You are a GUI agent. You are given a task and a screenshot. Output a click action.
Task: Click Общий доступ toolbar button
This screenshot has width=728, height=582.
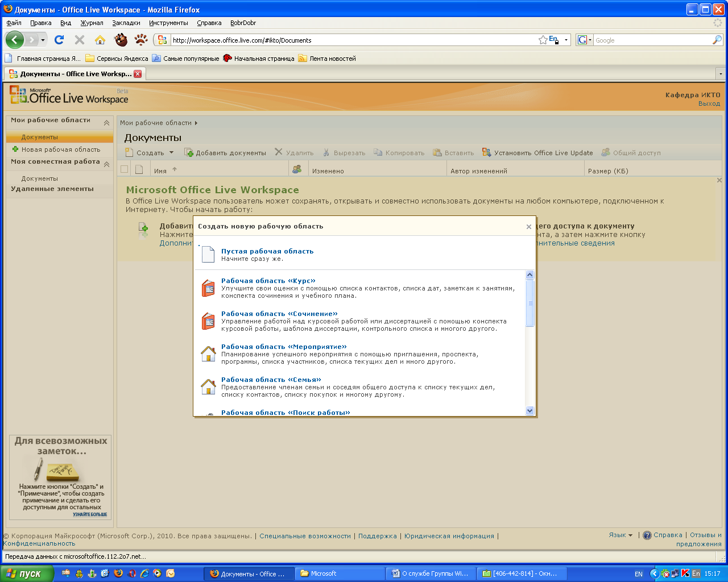point(631,152)
